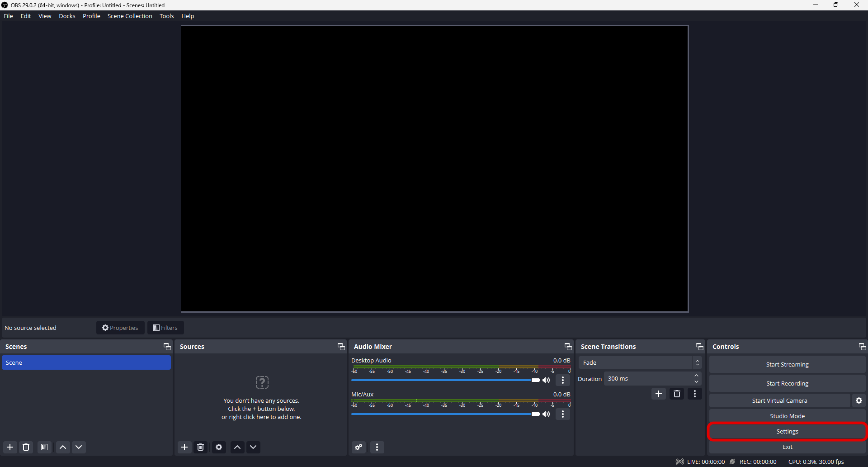
Task: Toggle Studio Mode
Action: point(787,416)
